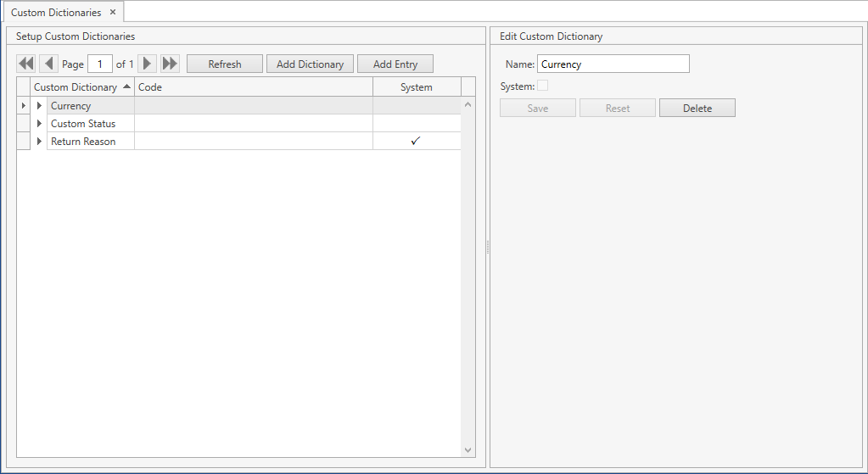Expand the Currency dictionary row
The width and height of the screenshot is (868, 474).
(39, 105)
